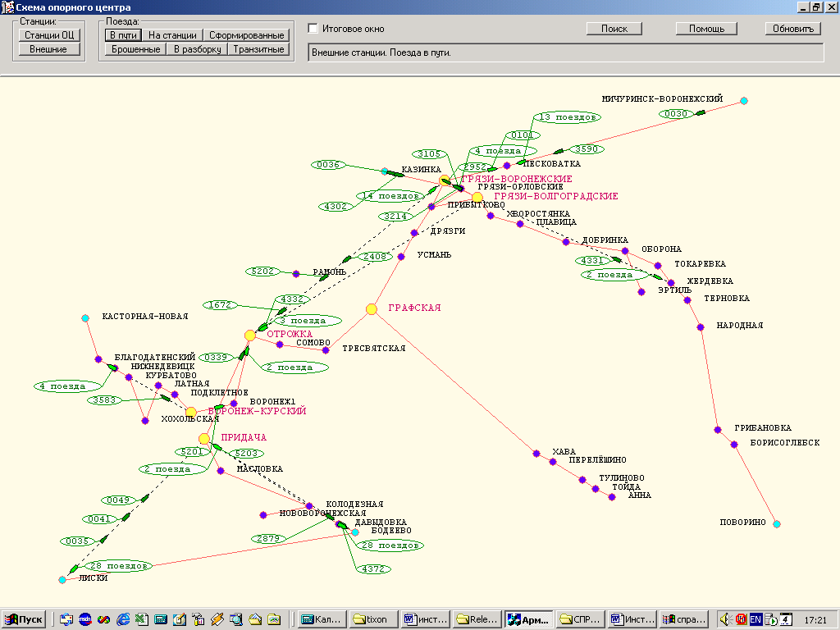
Task: Click the EN language indicator in tray
Action: pyautogui.click(x=755, y=619)
